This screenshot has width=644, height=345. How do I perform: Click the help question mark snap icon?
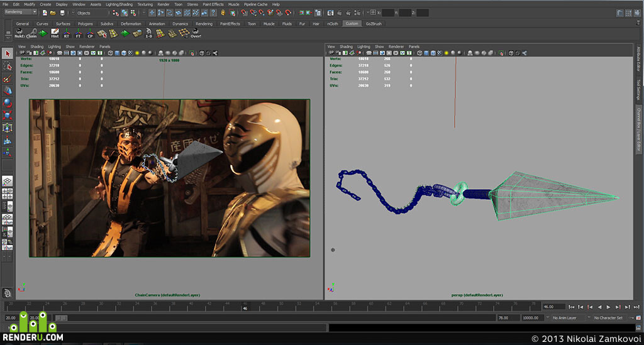click(x=213, y=13)
